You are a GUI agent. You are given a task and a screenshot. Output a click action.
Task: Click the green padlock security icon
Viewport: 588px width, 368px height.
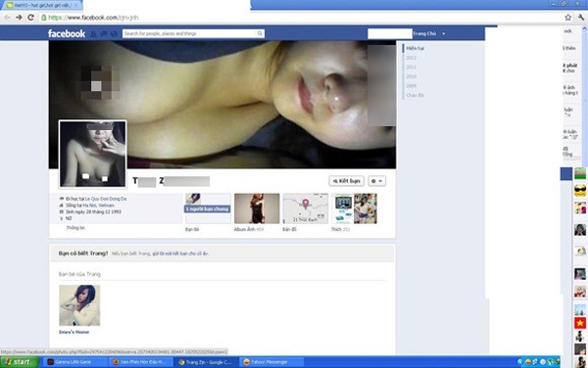(x=44, y=18)
